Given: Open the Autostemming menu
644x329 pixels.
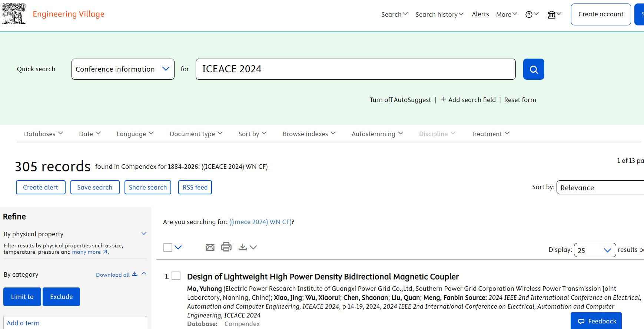Looking at the screenshot, I should pyautogui.click(x=378, y=134).
